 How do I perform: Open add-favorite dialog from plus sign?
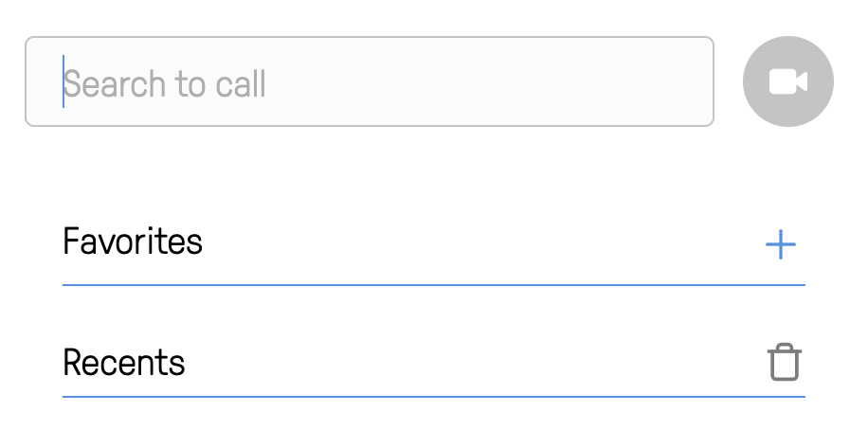(781, 244)
